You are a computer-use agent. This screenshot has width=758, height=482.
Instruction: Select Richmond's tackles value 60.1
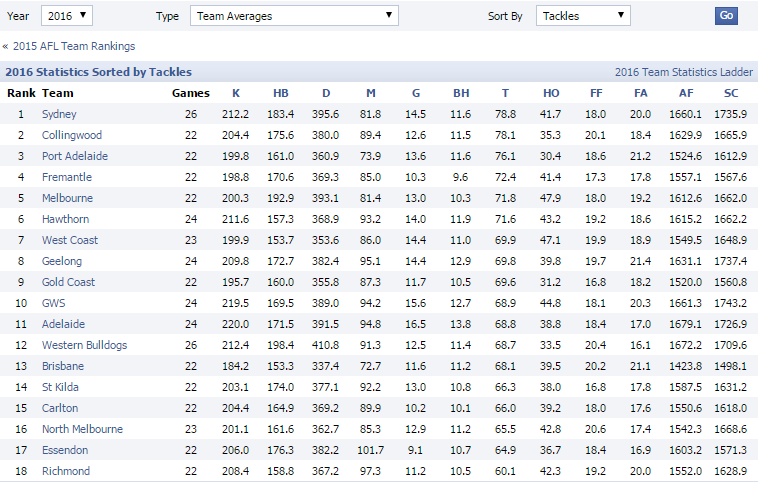[x=505, y=471]
